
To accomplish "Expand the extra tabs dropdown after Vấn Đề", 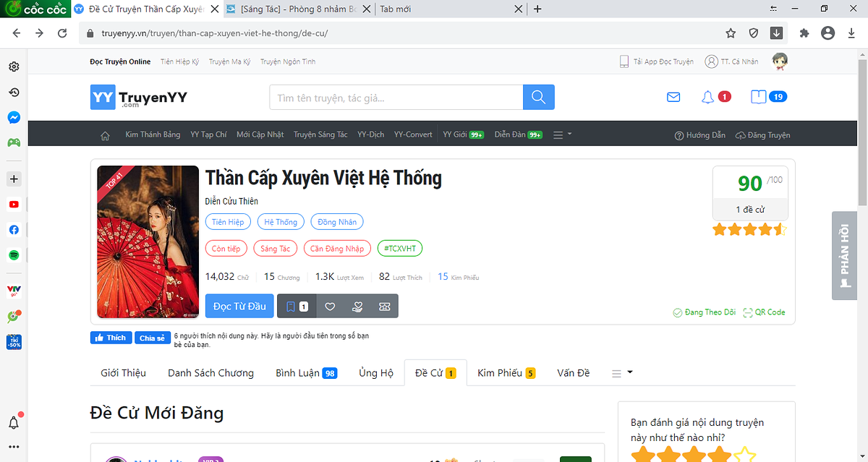I will click(x=621, y=373).
